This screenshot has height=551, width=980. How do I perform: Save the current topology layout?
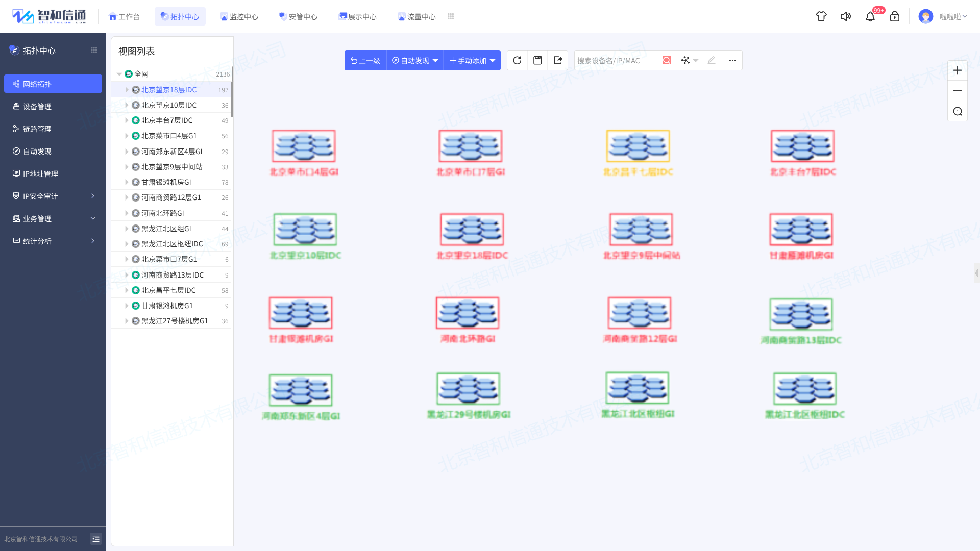[537, 60]
